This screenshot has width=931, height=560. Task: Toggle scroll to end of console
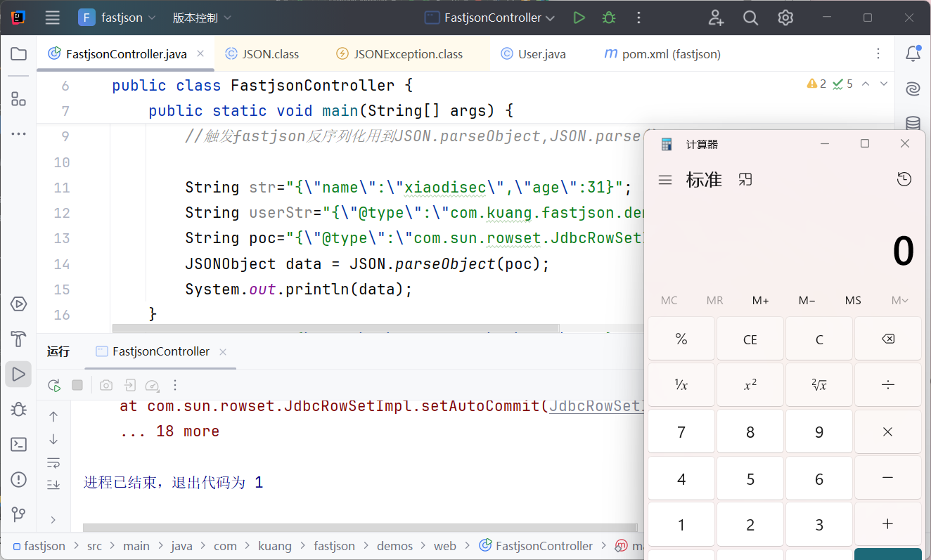pos(53,484)
